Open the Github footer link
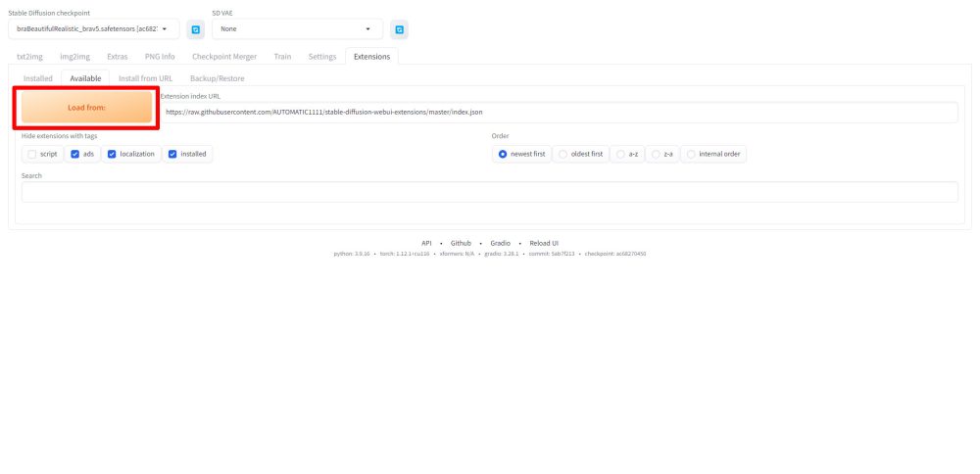This screenshot has width=980, height=474. [461, 243]
